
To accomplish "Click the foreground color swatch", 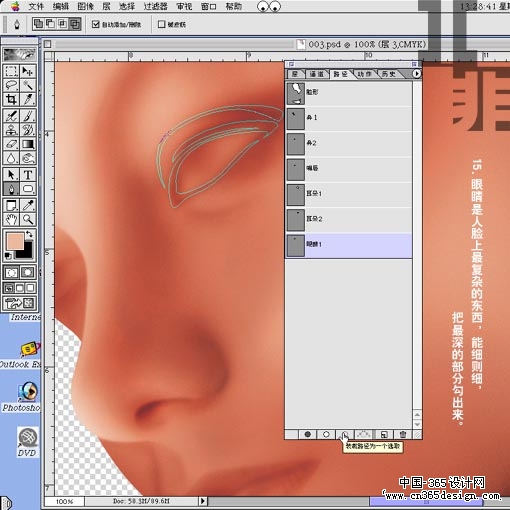I will tap(15, 241).
